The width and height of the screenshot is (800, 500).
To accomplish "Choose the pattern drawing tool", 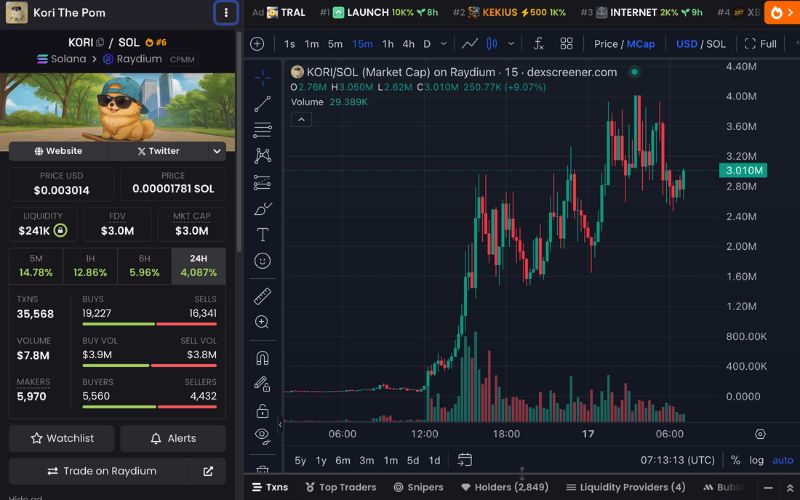I will tap(262, 156).
